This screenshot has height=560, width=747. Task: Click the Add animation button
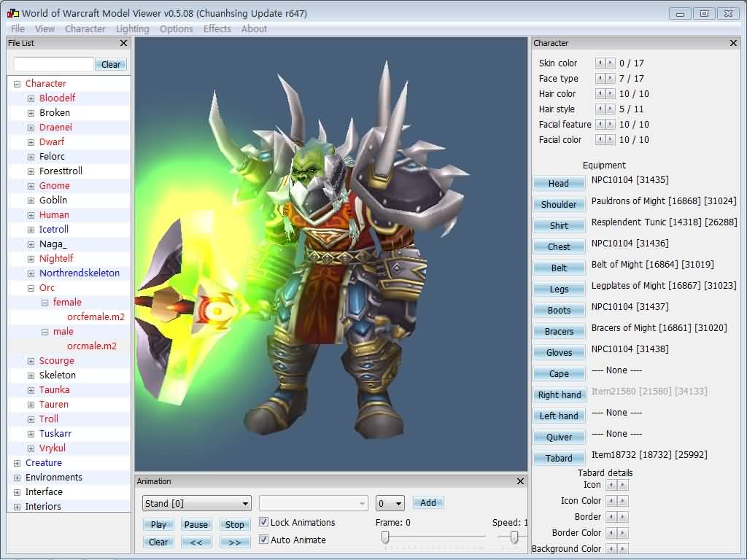click(427, 503)
